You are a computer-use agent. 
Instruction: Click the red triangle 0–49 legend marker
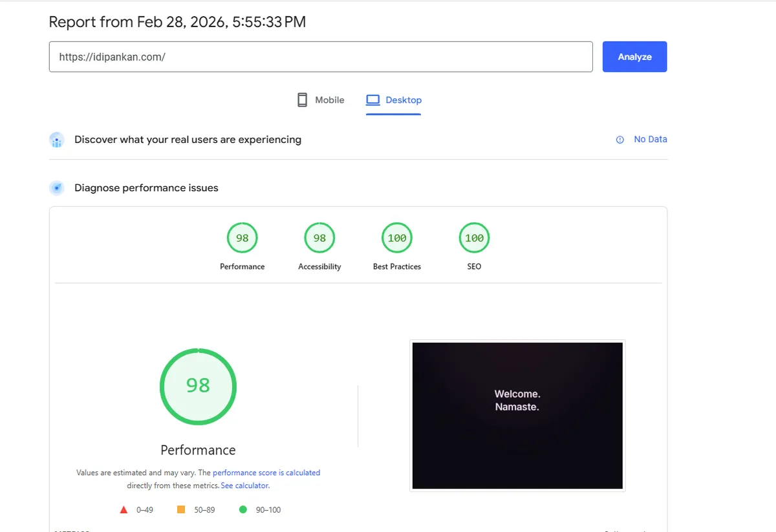pyautogui.click(x=124, y=509)
